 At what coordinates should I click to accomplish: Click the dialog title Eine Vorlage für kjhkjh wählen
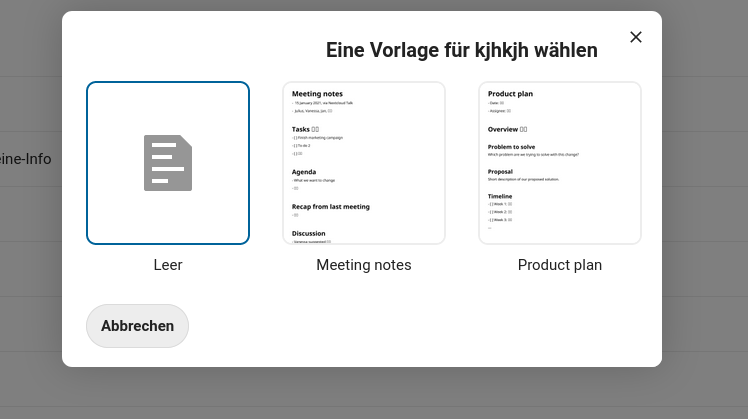tap(461, 50)
